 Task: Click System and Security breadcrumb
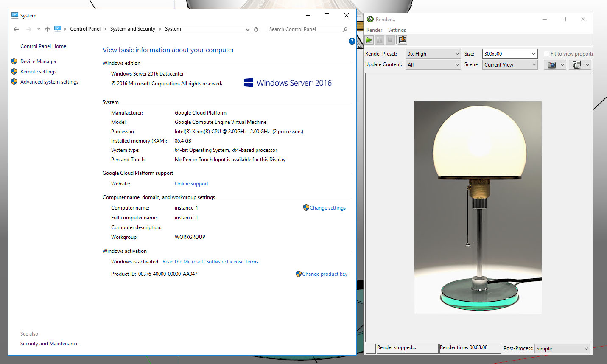click(133, 29)
